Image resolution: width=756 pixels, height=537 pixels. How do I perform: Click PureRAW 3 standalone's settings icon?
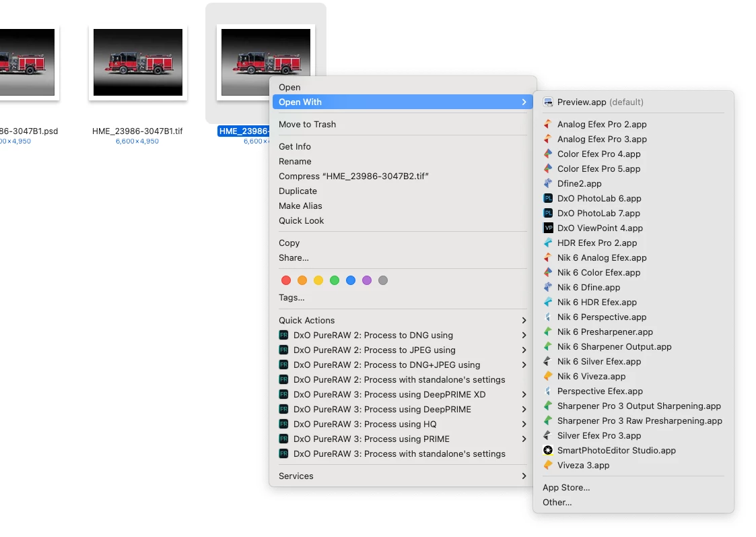283,454
